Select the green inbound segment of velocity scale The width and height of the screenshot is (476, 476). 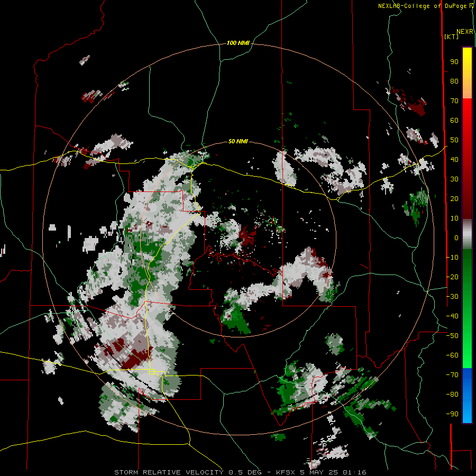467,308
